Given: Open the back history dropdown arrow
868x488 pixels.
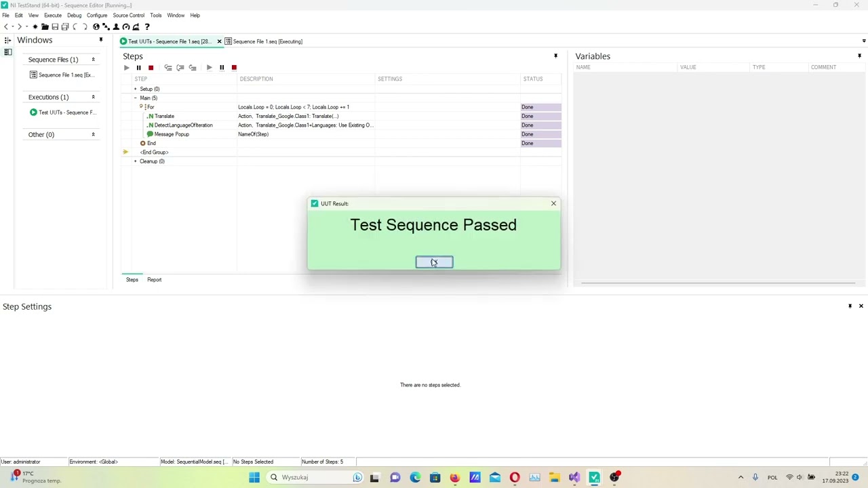Looking at the screenshot, I should click(13, 26).
